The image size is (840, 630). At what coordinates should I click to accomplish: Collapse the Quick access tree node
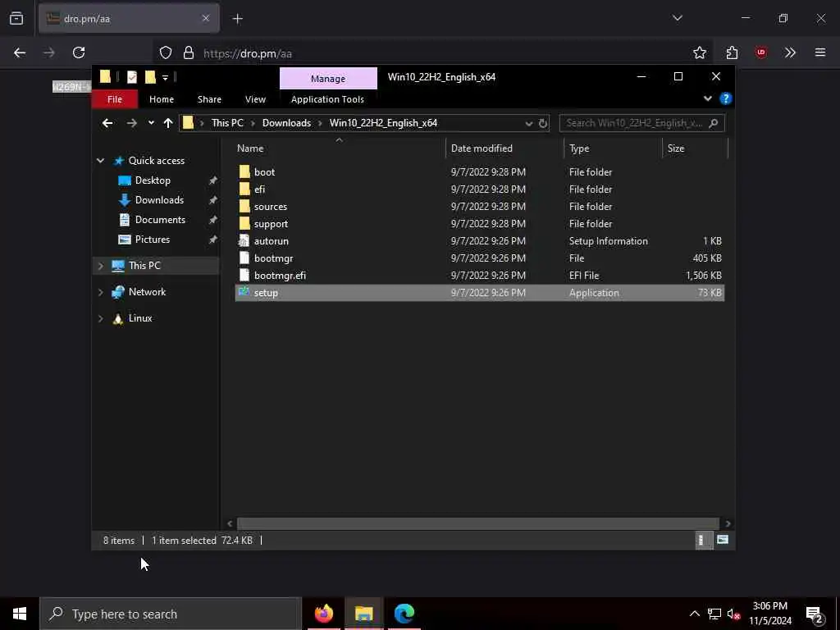(101, 160)
